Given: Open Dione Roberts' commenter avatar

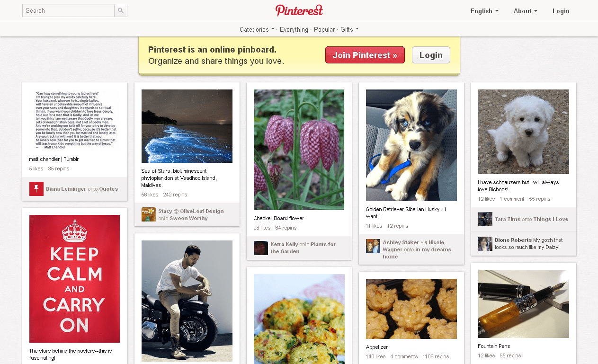Looking at the screenshot, I should pyautogui.click(x=485, y=243).
